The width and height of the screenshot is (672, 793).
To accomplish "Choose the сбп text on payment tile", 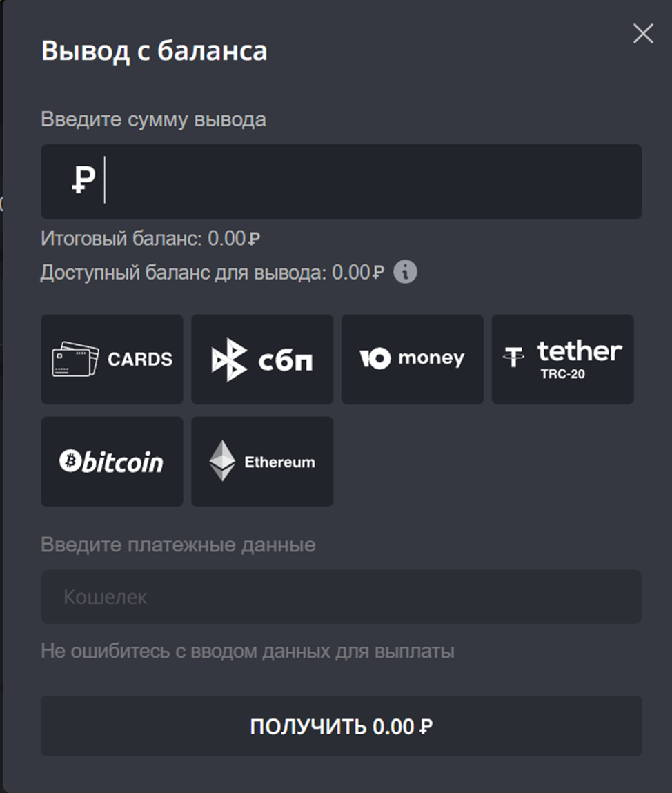I will pos(285,360).
